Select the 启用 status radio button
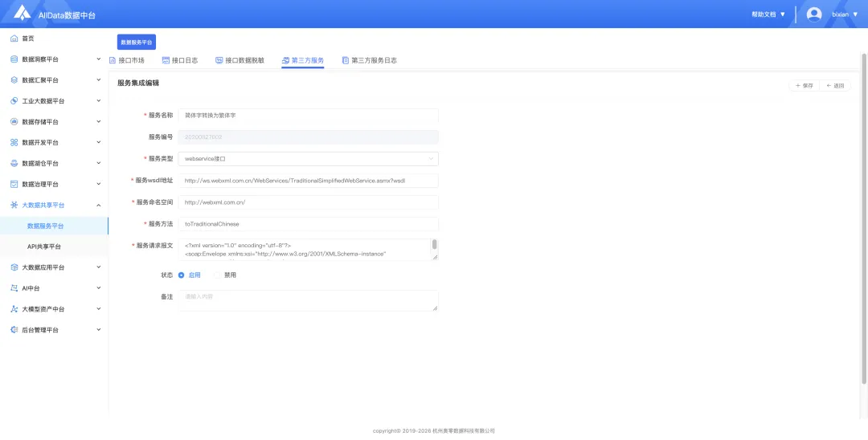 [181, 275]
